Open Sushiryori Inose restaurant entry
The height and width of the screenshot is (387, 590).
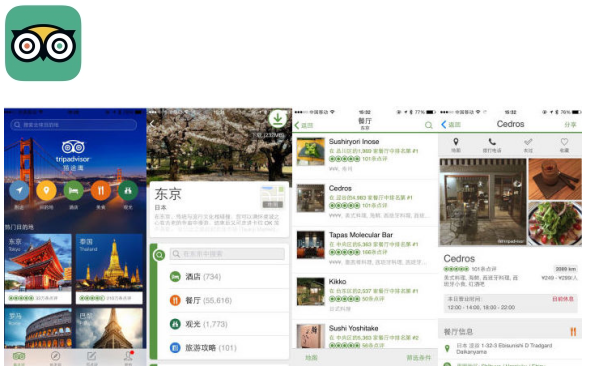pyautogui.click(x=365, y=156)
